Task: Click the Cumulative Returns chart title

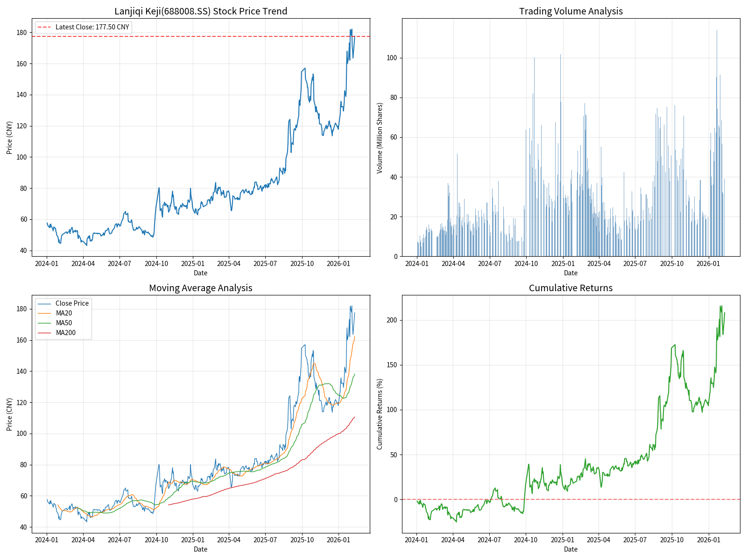Action: [x=571, y=288]
